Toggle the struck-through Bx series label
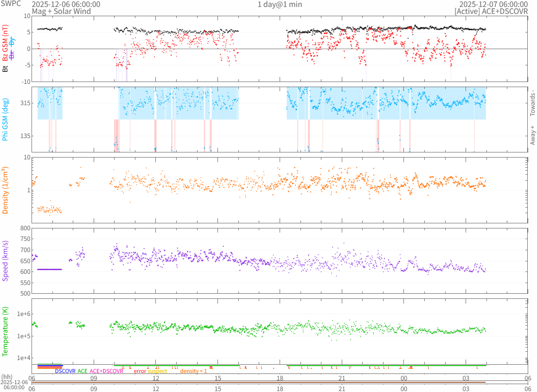This screenshot has height=392, width=537. [x=13, y=54]
